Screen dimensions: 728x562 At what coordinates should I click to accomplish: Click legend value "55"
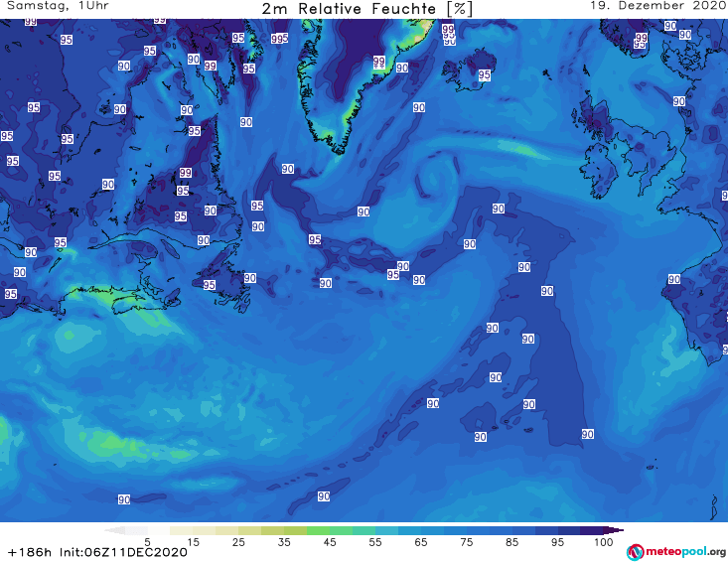(x=375, y=542)
